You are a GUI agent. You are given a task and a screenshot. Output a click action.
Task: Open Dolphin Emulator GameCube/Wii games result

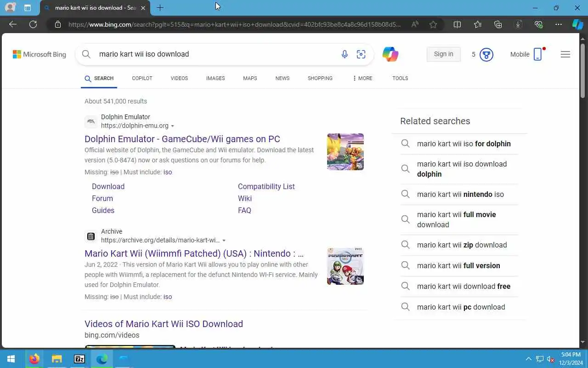coord(182,139)
